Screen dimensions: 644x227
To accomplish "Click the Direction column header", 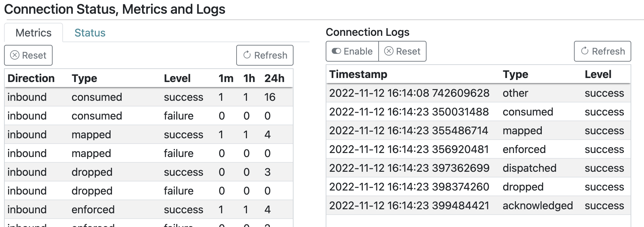I will pyautogui.click(x=31, y=78).
